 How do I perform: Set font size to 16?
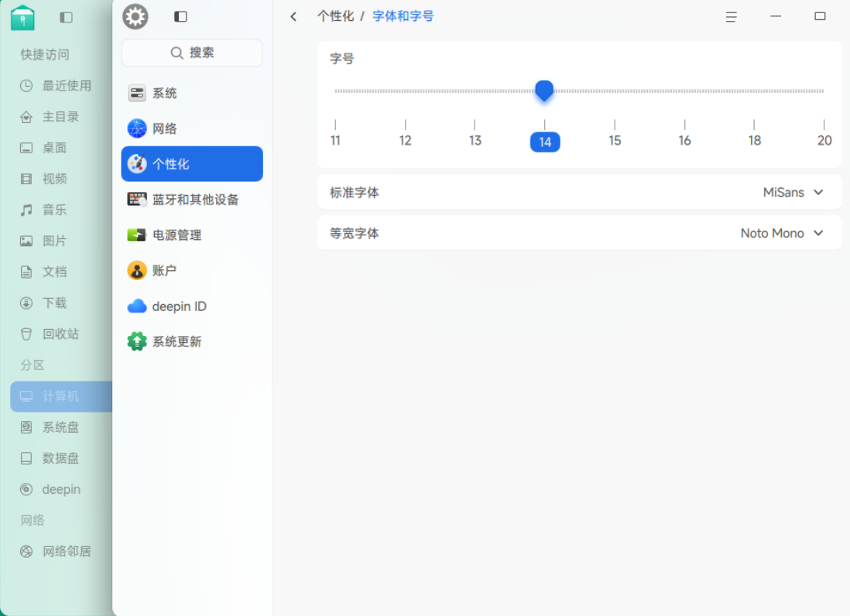(684, 140)
